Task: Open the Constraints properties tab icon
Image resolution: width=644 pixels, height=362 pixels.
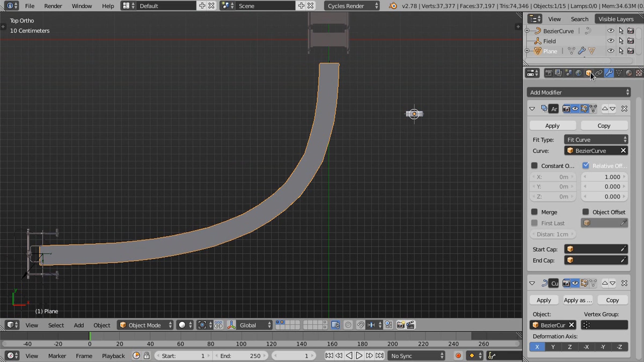Action: point(599,73)
